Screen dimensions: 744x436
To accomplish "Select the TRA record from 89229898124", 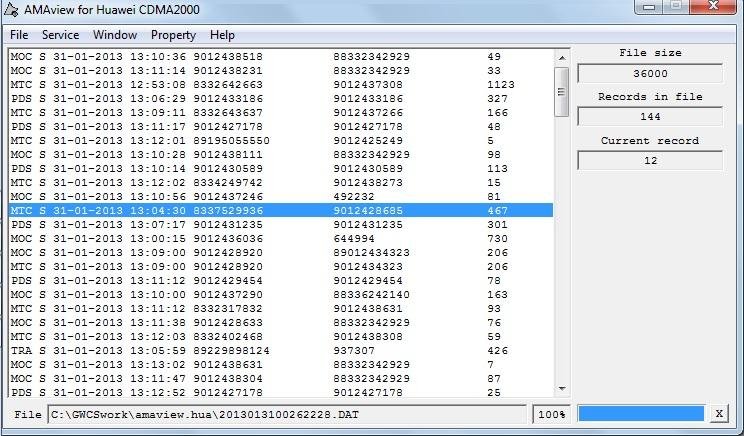I will [x=281, y=351].
